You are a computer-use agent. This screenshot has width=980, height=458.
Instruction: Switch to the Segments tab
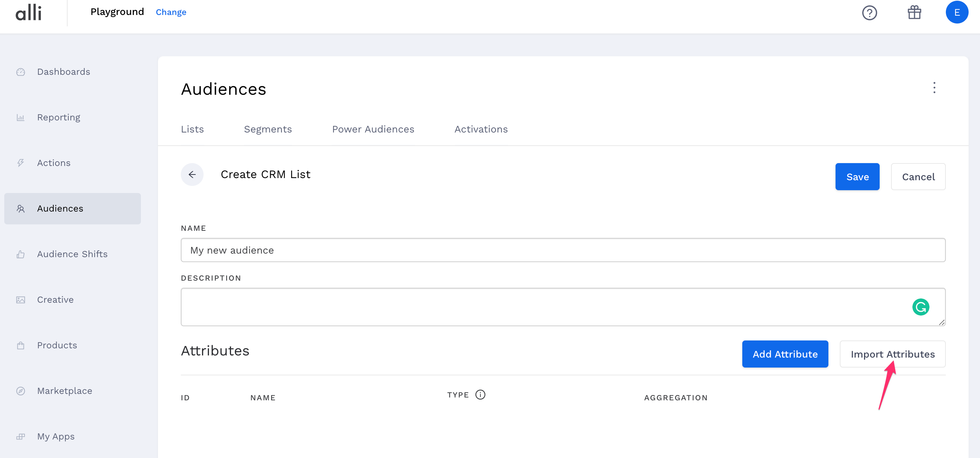click(x=268, y=129)
